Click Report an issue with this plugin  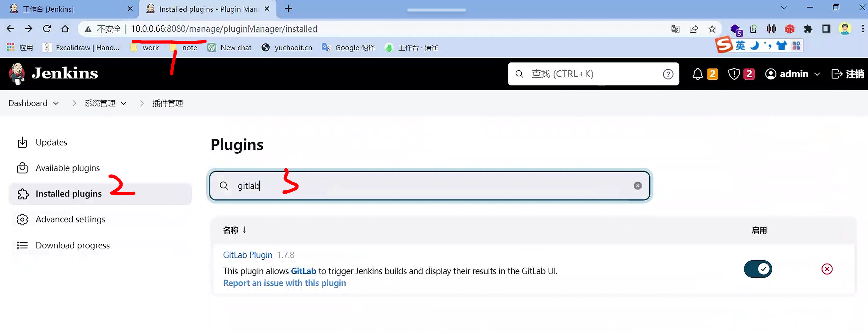click(x=284, y=283)
